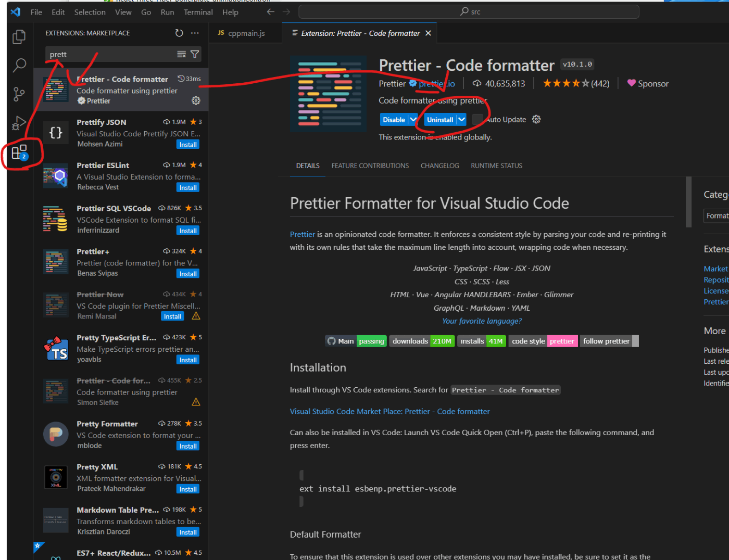Viewport: 729px width, 560px height.
Task: Expand the Disable dropdown arrow
Action: [413, 120]
